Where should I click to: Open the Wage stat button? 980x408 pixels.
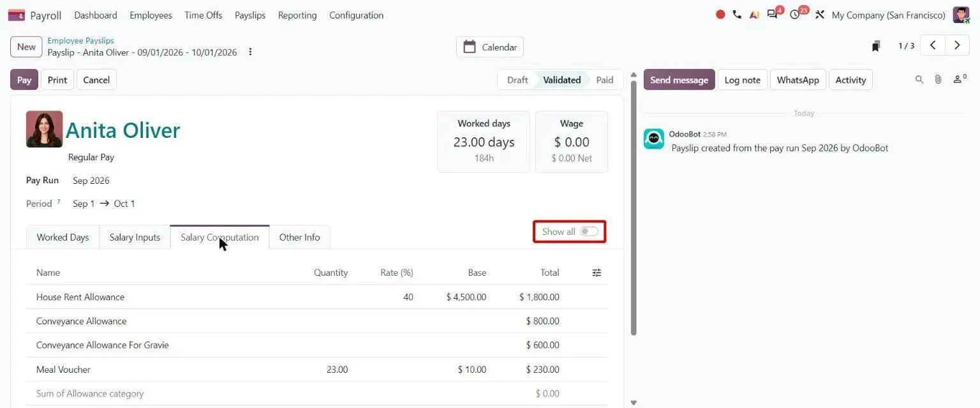click(572, 142)
